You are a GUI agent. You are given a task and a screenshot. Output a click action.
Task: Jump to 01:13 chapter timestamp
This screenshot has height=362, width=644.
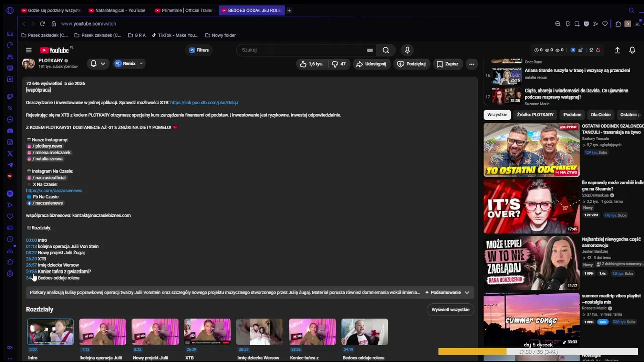point(31,246)
